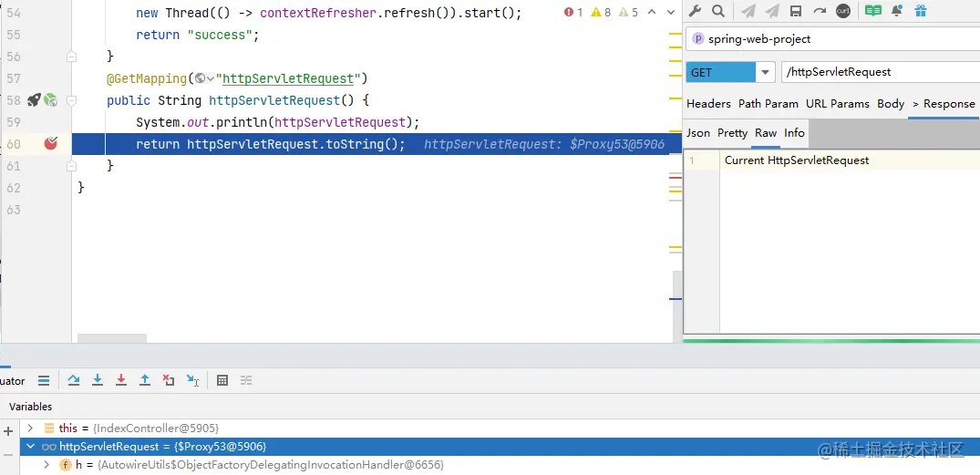Go to next highlighted error arrow
Image resolution: width=980 pixels, height=475 pixels.
671,12
